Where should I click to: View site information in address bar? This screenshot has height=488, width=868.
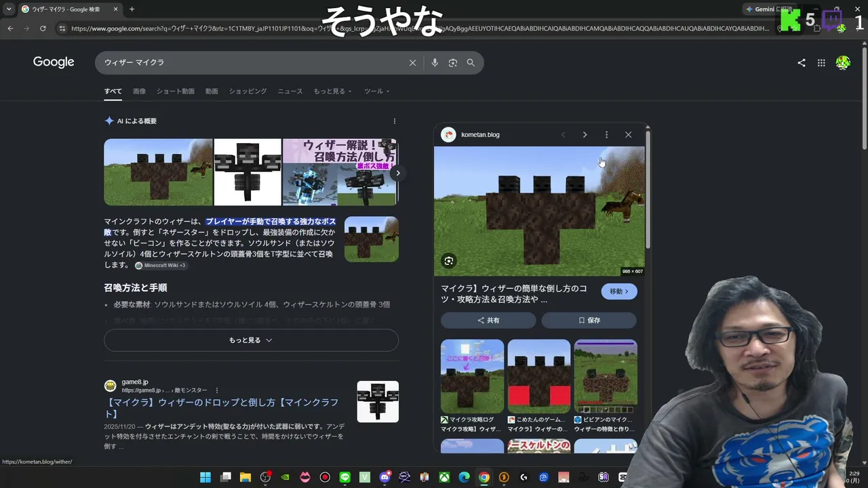point(62,28)
